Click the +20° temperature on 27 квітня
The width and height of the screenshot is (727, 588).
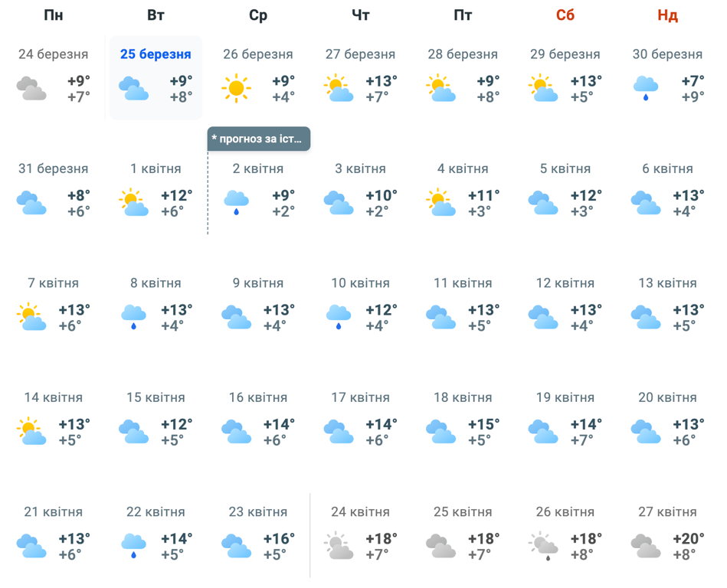click(x=689, y=538)
